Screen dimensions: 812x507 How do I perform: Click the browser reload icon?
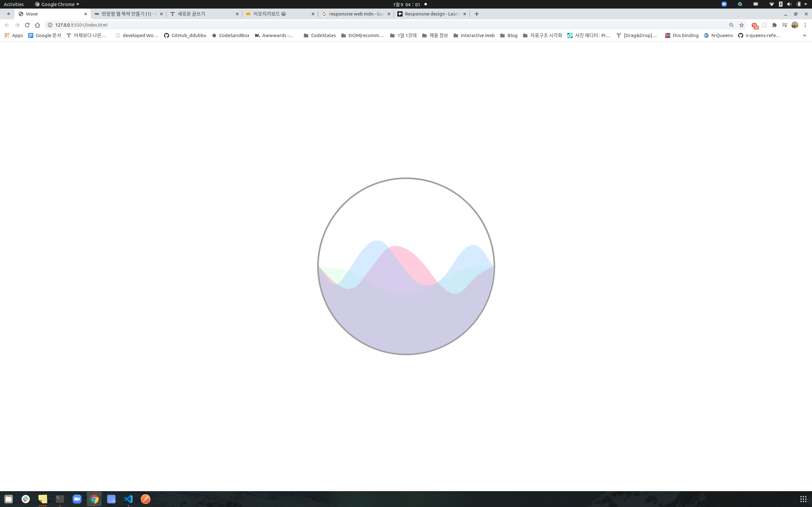27,25
